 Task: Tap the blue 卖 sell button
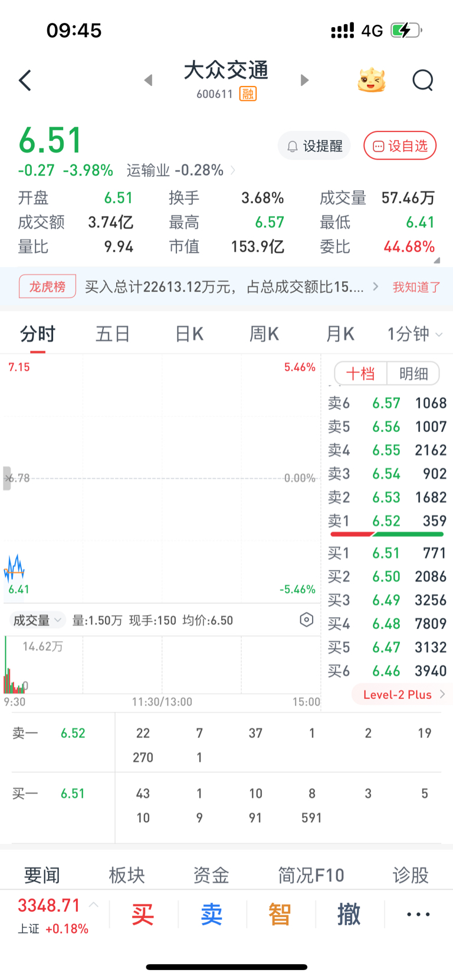point(212,915)
